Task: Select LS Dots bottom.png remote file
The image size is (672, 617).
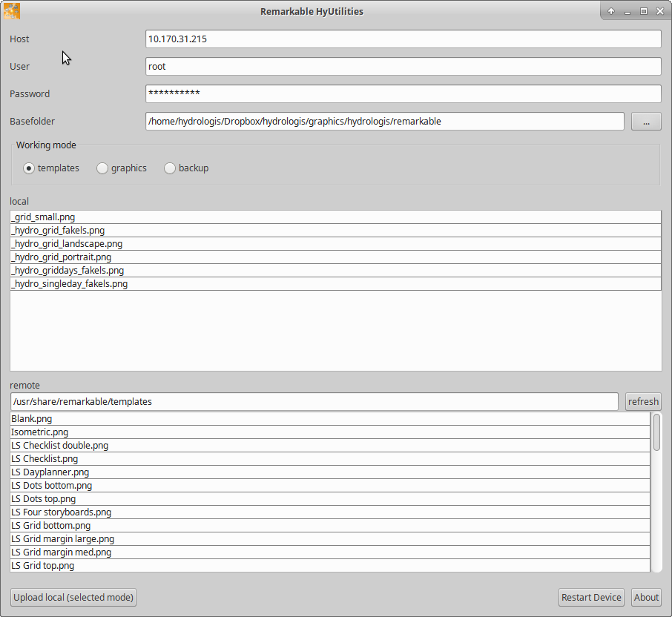Action: click(x=330, y=486)
